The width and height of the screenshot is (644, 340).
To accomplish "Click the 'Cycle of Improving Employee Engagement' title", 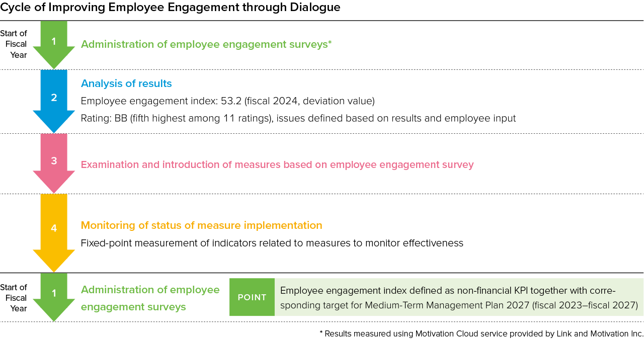I will point(170,8).
